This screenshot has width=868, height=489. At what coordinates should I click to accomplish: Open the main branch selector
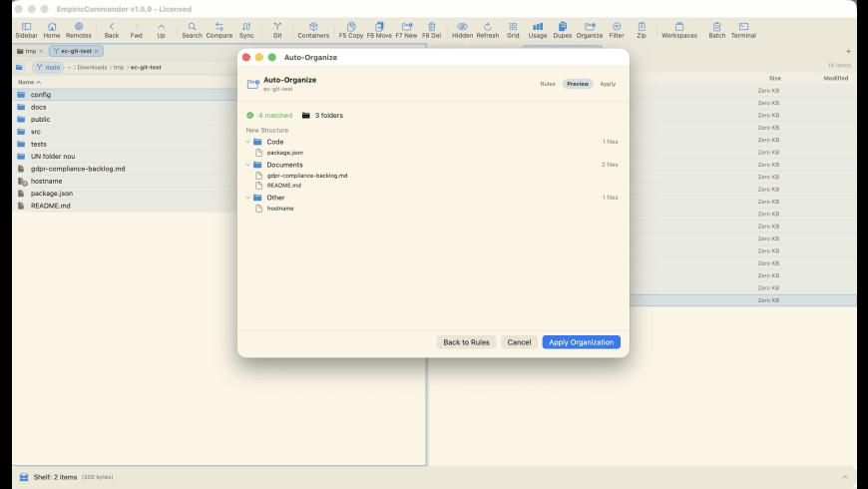48,67
